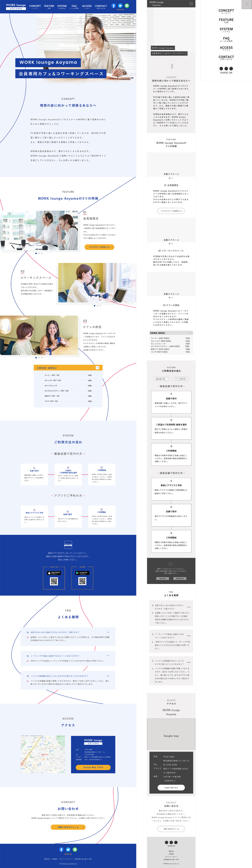Click the Twitter share icon in the header
The height and width of the screenshot is (868, 252).
point(120,6)
